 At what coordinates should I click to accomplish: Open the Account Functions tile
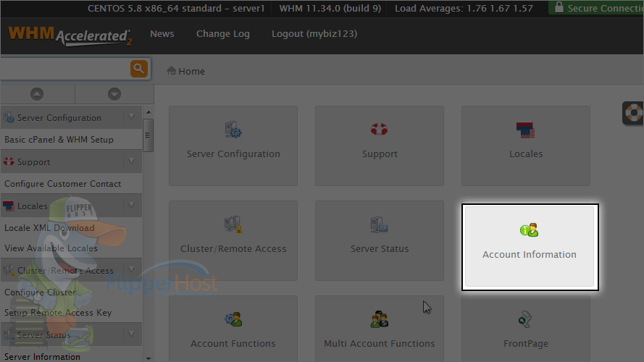[x=233, y=329]
